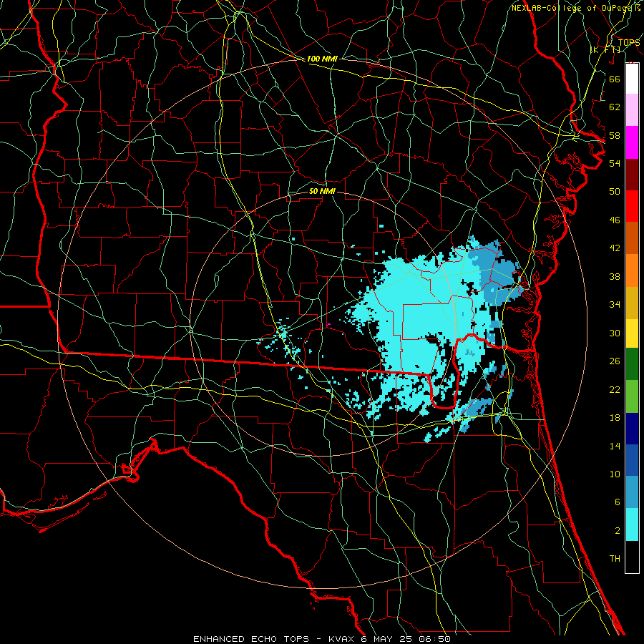Click the "2" legend value
644x644 pixels.
(x=617, y=531)
